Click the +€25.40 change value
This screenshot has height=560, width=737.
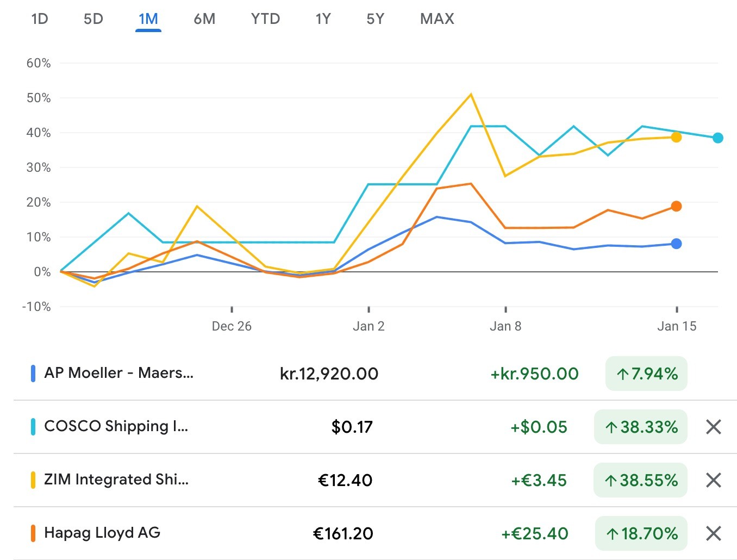pos(534,533)
